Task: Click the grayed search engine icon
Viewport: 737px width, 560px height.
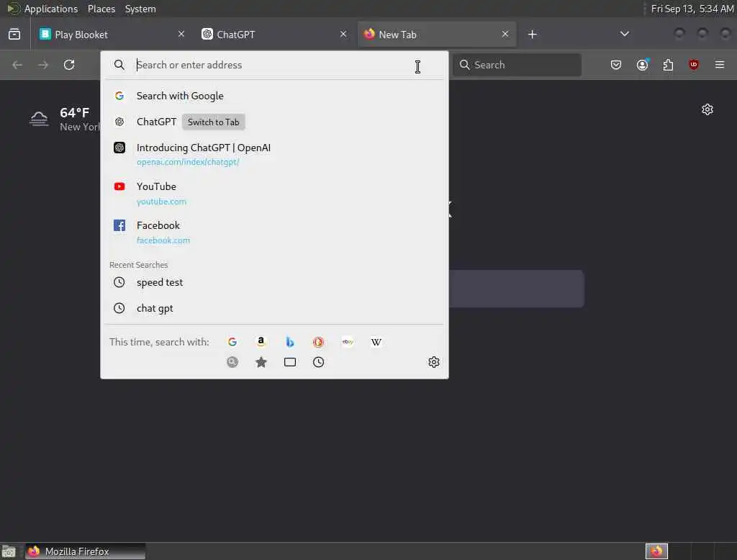Action: tap(232, 362)
